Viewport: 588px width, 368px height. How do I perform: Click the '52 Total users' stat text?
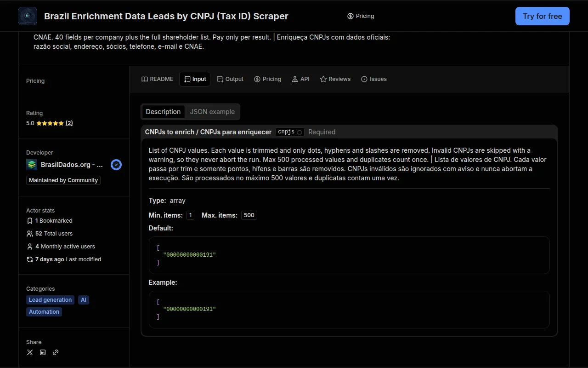pyautogui.click(x=54, y=234)
